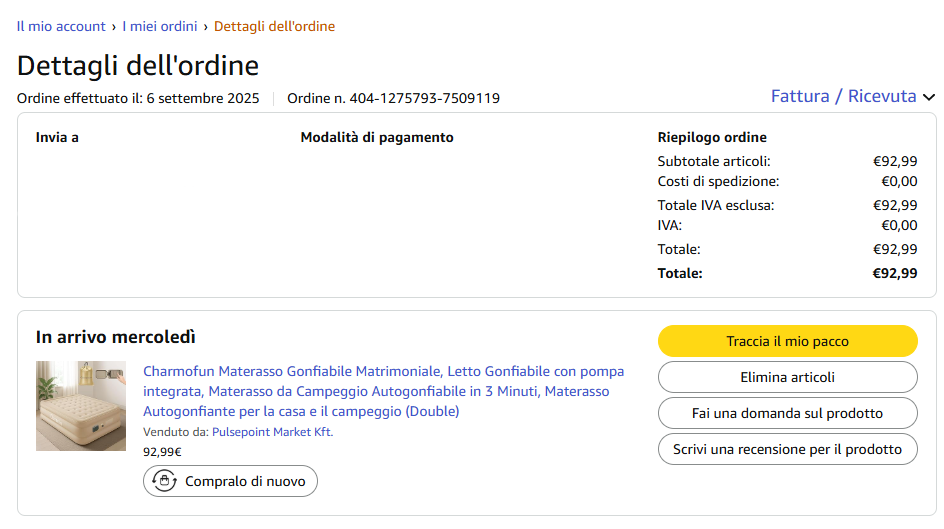Click the Modalità di pagamento heading
This screenshot has width=944, height=529.
[377, 137]
